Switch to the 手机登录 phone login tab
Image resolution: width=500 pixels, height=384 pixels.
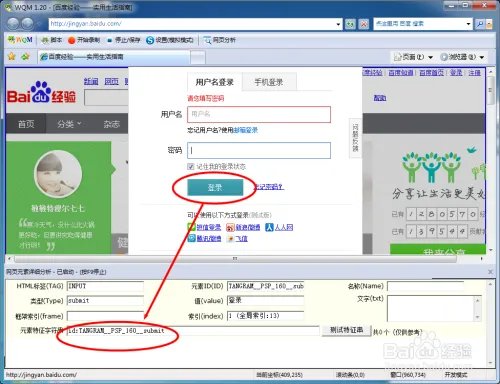click(x=269, y=82)
